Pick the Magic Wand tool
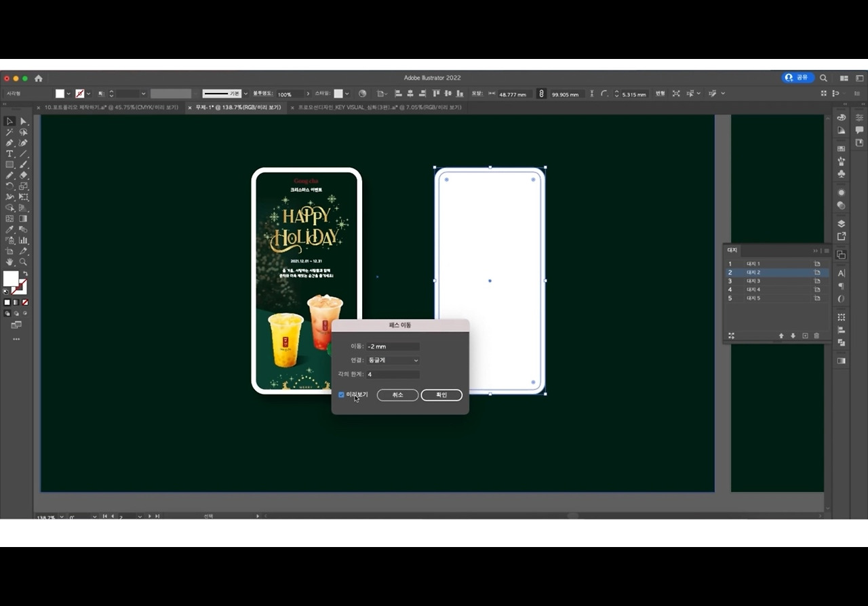 tap(9, 132)
